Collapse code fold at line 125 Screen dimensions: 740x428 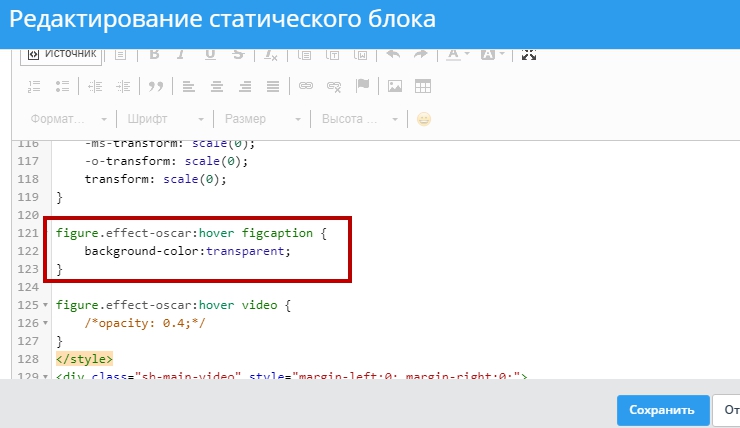46,304
